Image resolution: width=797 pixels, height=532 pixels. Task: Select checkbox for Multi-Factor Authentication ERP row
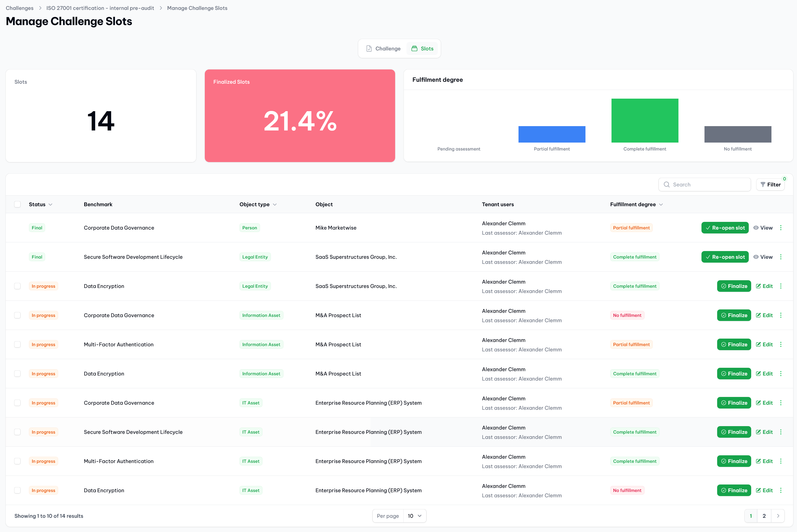18,461
